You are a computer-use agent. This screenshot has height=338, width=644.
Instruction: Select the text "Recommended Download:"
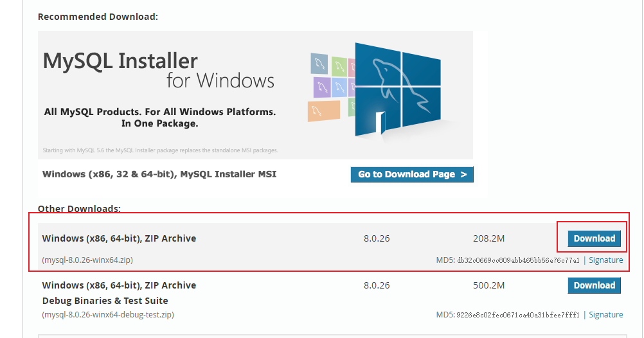coord(98,17)
